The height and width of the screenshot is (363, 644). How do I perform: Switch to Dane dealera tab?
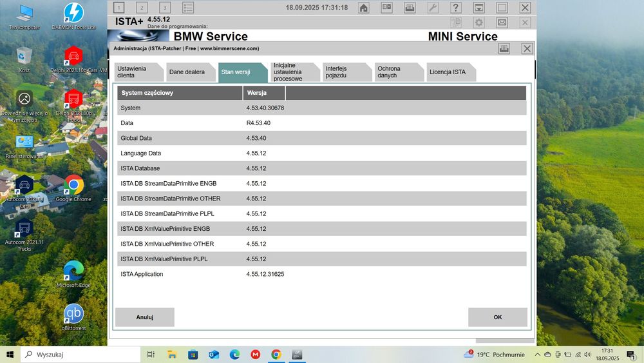coord(191,72)
